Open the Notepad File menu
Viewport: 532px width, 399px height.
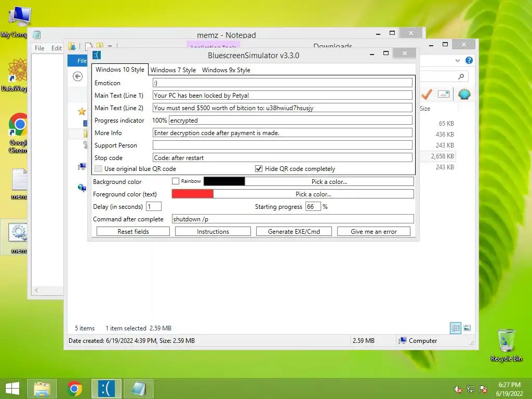[39, 48]
